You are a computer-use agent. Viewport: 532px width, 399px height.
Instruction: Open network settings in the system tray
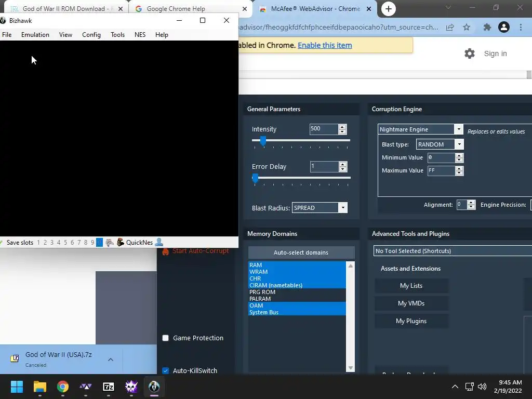tap(469, 387)
